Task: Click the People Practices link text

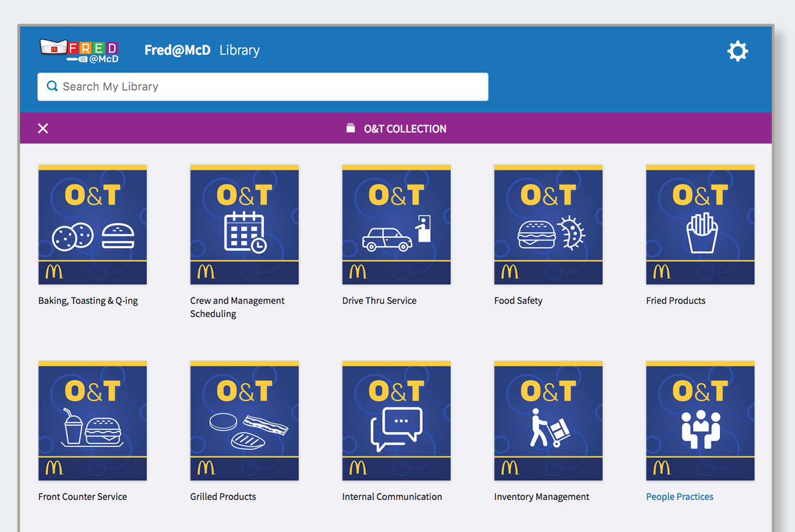Action: pos(680,497)
